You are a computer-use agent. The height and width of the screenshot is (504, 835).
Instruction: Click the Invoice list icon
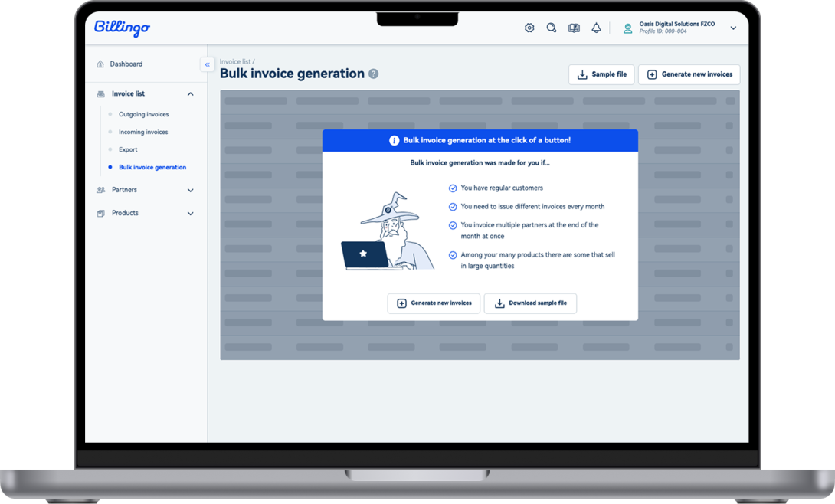[x=100, y=94]
